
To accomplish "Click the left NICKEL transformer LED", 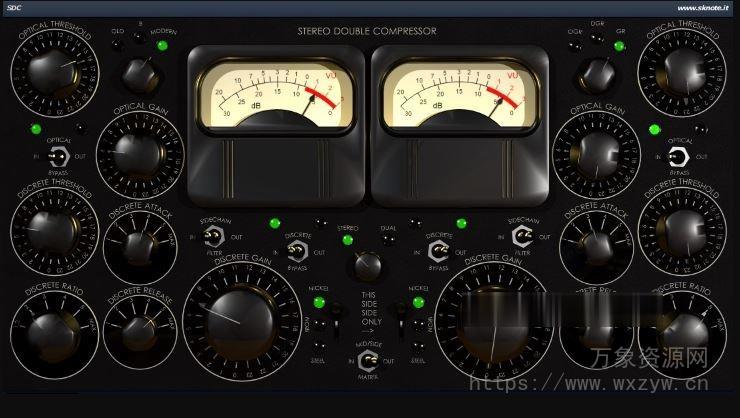I will (x=319, y=302).
